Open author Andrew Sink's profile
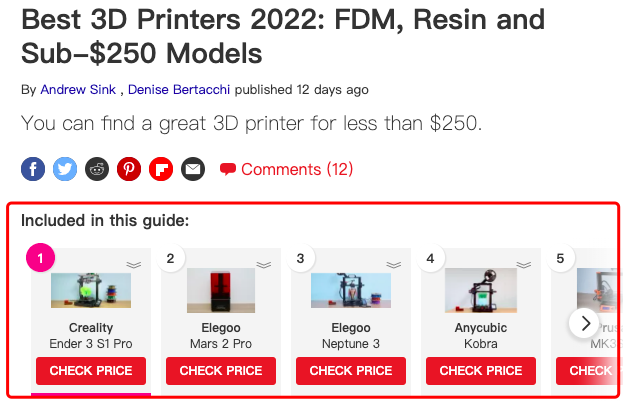 tap(78, 90)
